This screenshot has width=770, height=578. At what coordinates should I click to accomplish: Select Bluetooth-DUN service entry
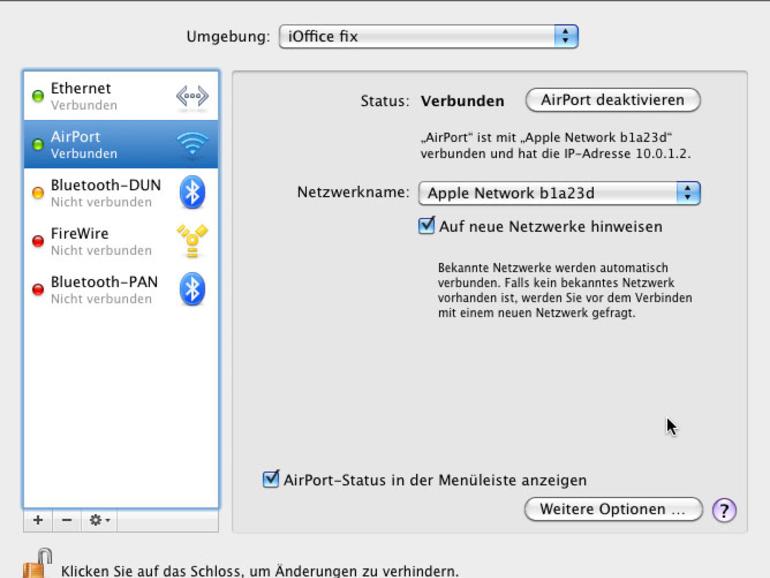point(121,192)
